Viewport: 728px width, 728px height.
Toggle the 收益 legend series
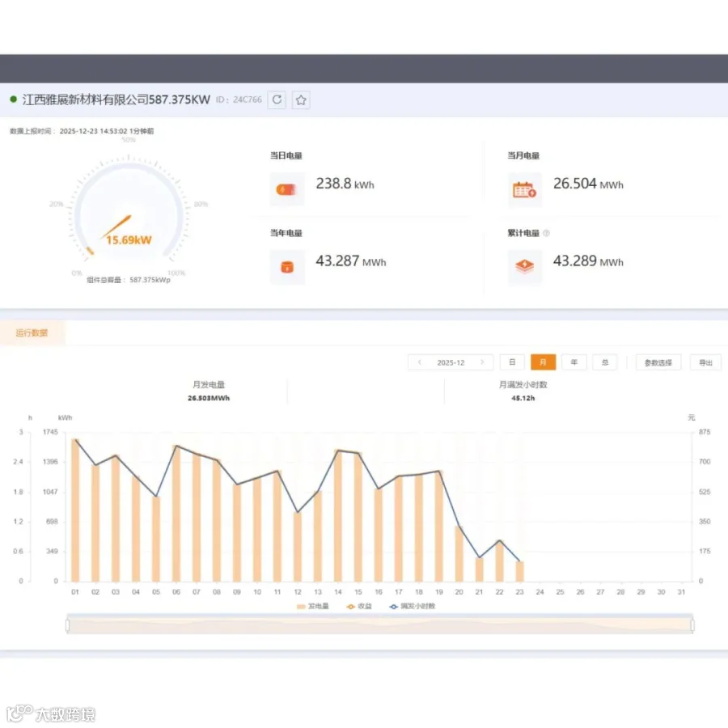[359, 606]
